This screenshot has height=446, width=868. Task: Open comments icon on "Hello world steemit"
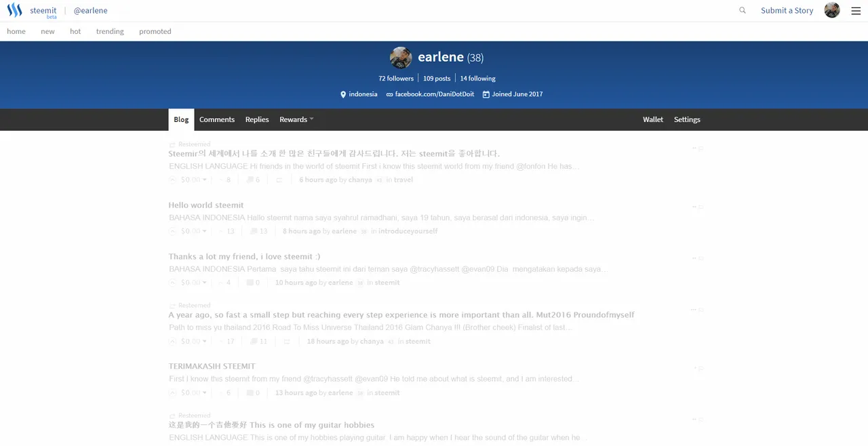pos(254,231)
